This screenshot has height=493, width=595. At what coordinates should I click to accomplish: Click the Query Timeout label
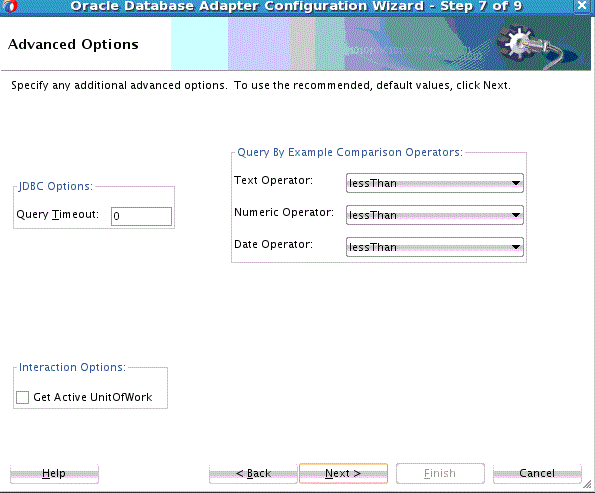point(58,214)
